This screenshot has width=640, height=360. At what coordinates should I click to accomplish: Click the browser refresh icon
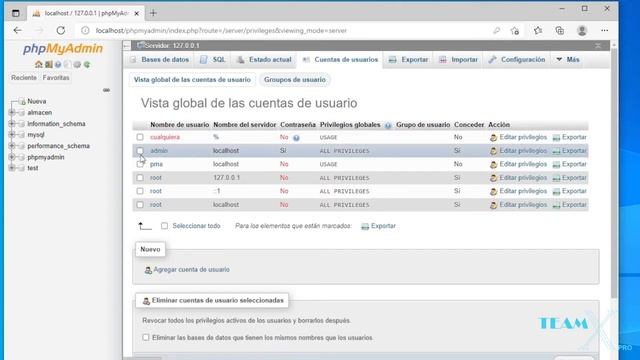(x=61, y=30)
